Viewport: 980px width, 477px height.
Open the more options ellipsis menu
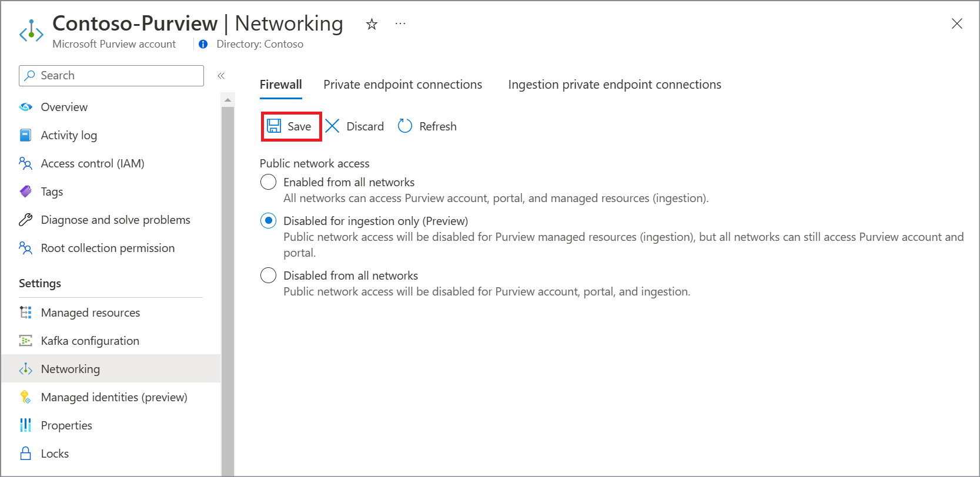pos(400,24)
